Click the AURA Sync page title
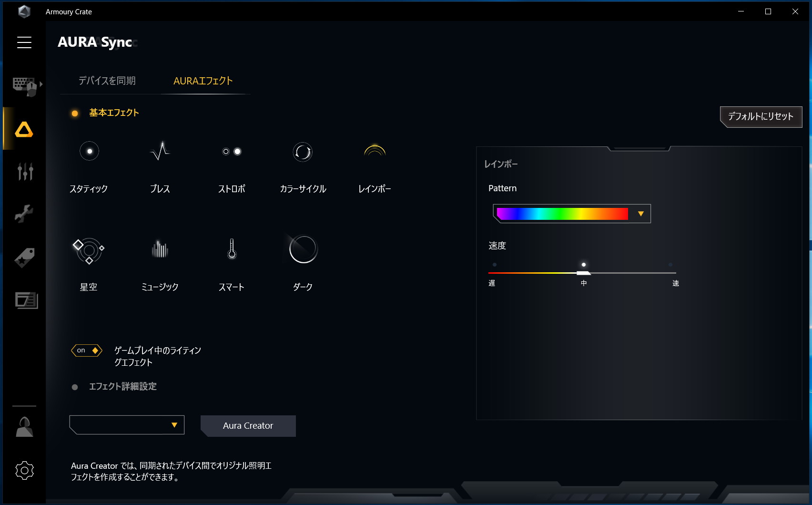 click(95, 42)
